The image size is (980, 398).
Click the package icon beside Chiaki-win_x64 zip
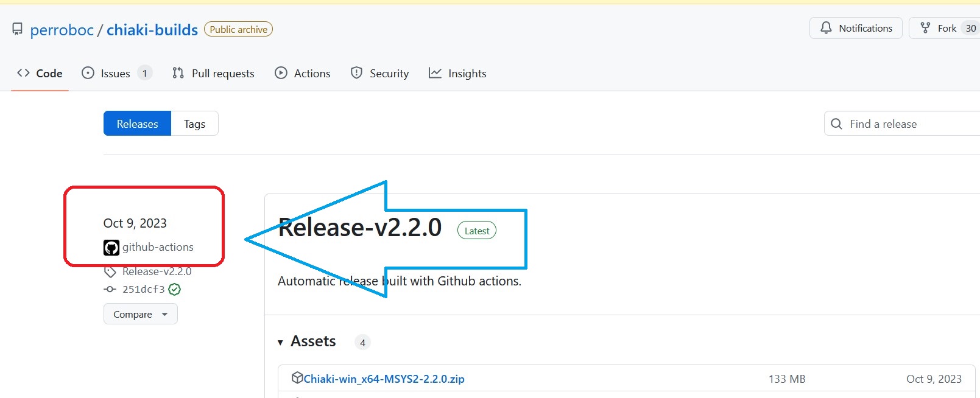click(297, 377)
